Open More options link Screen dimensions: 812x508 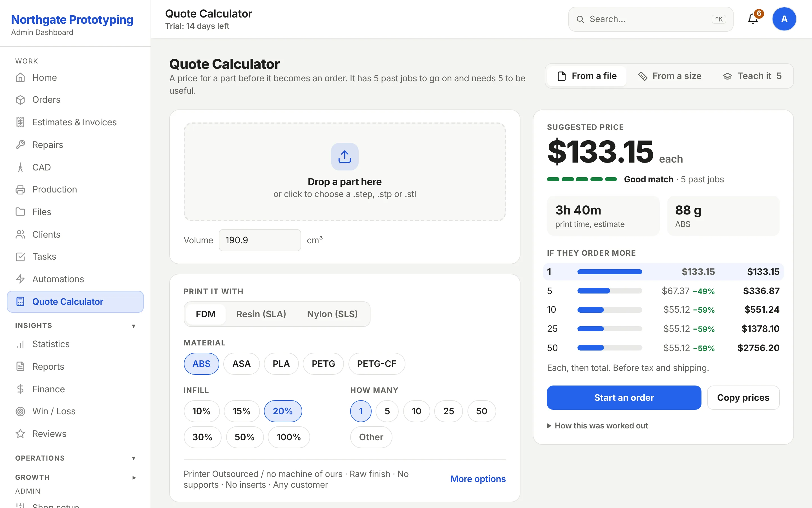coord(478,479)
